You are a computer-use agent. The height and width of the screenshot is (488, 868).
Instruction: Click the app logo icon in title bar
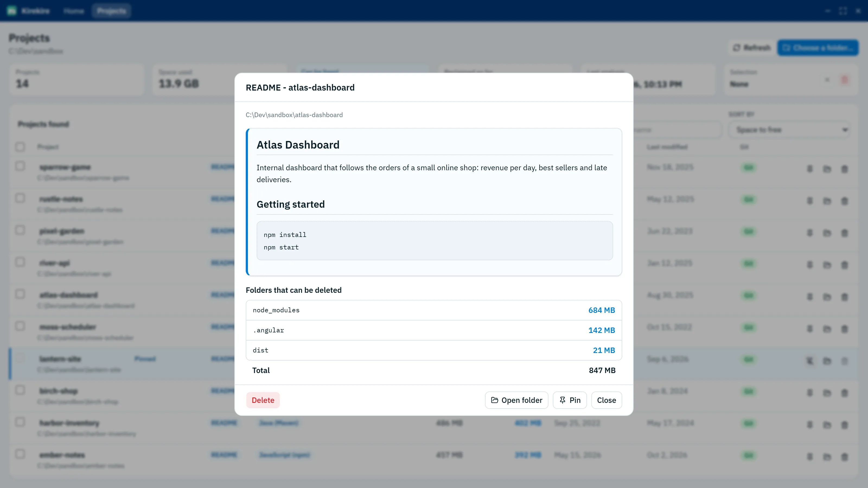12,11
